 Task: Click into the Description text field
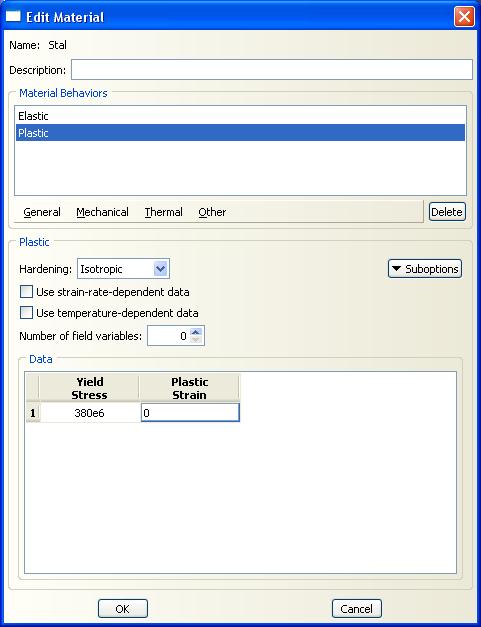click(x=272, y=70)
